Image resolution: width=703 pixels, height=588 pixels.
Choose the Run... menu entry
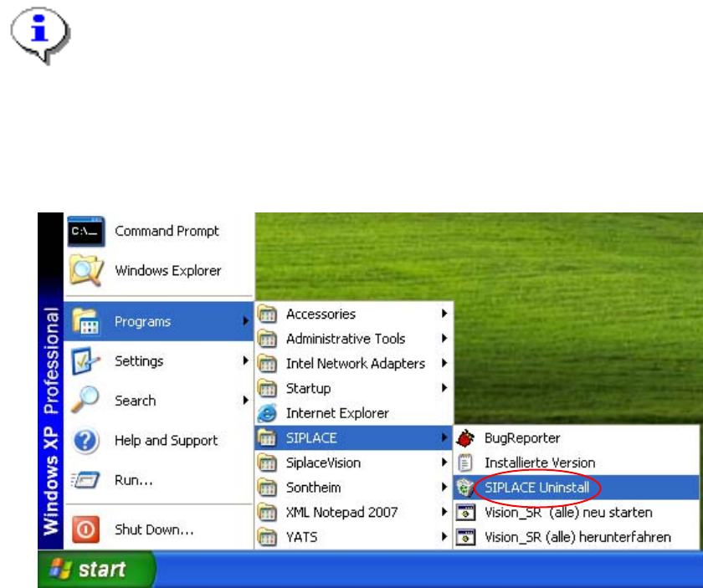(159, 480)
